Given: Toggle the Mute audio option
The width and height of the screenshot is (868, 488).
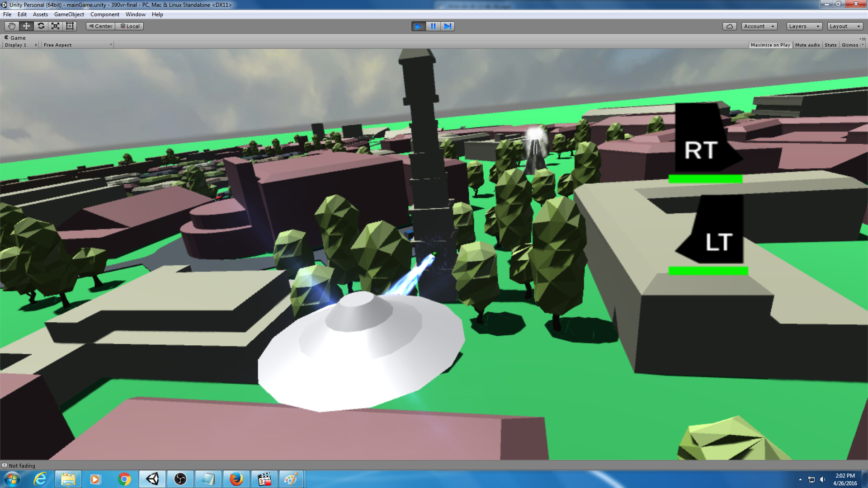Looking at the screenshot, I should (x=807, y=45).
